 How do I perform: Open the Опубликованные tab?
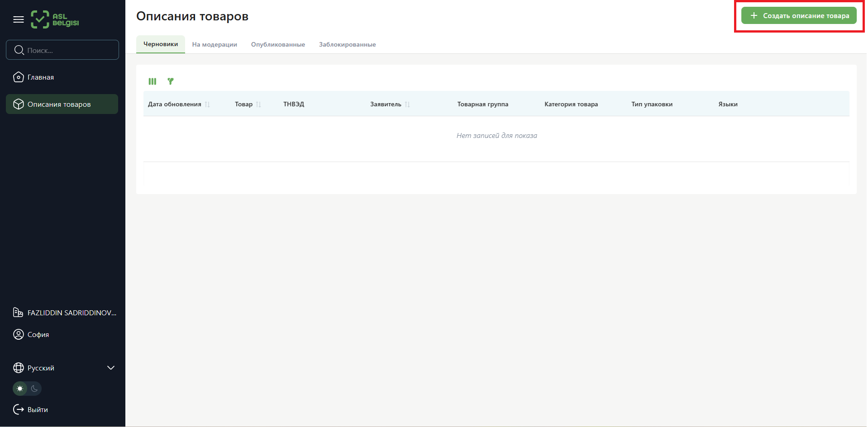tap(278, 44)
